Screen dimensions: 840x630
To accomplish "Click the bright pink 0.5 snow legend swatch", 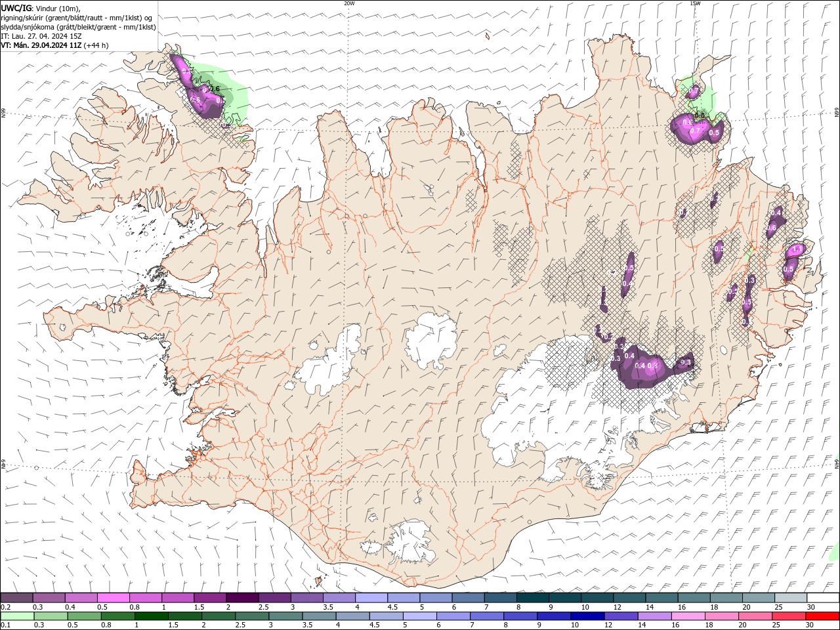I will pyautogui.click(x=113, y=598).
